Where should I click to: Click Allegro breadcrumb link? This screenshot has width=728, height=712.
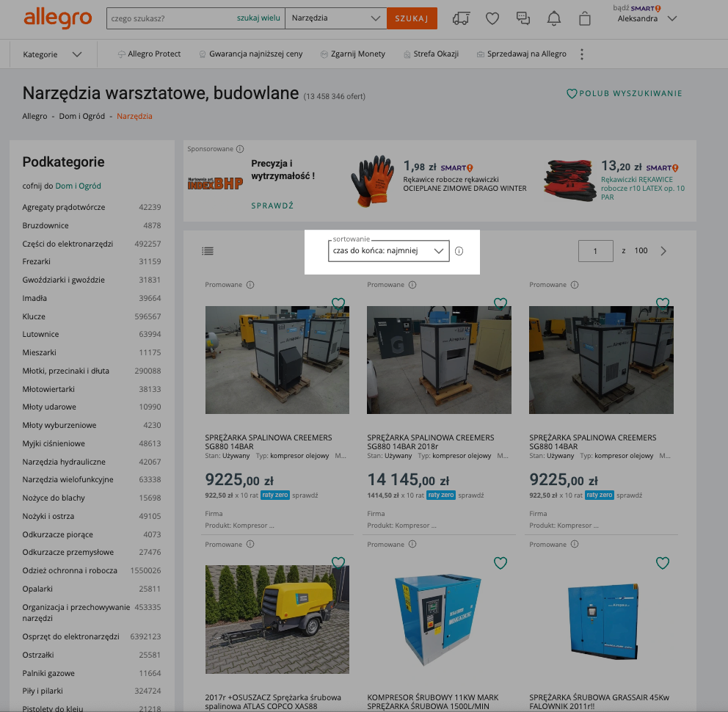pos(34,116)
